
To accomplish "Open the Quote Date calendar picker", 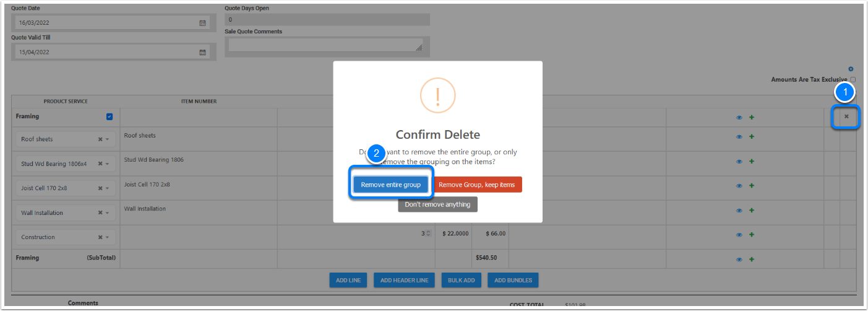I will point(202,23).
